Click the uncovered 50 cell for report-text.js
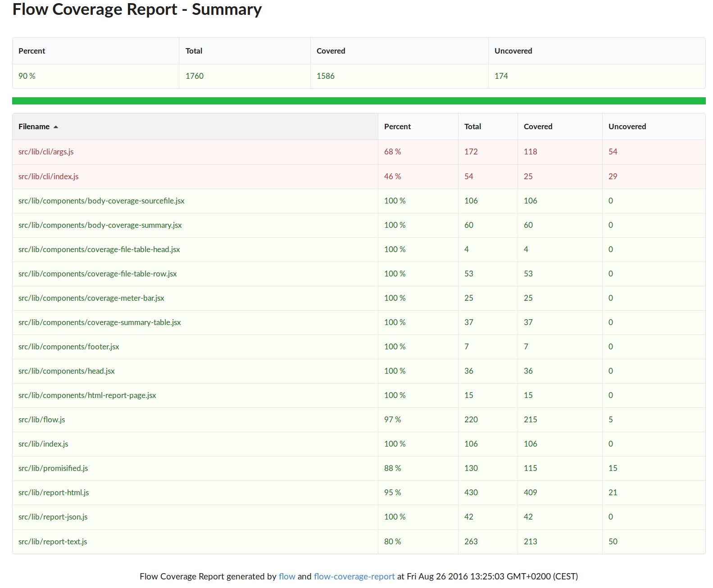The image size is (713, 588). pos(654,542)
